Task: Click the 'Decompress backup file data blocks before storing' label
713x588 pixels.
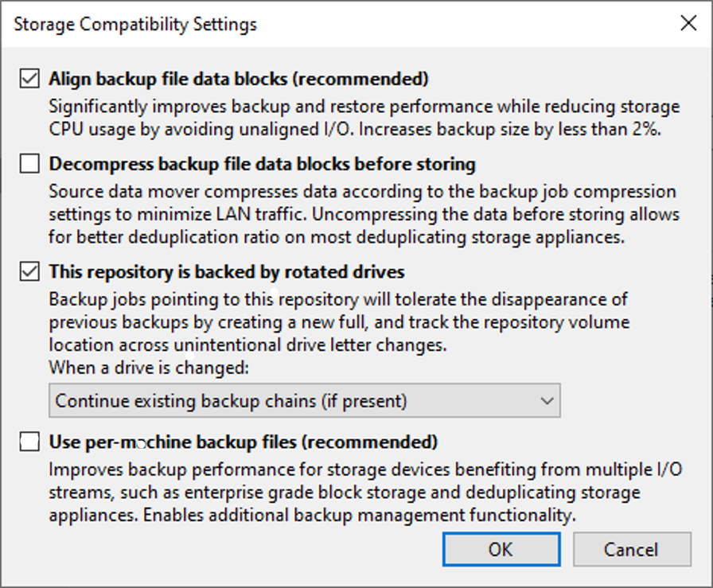Action: [x=263, y=165]
